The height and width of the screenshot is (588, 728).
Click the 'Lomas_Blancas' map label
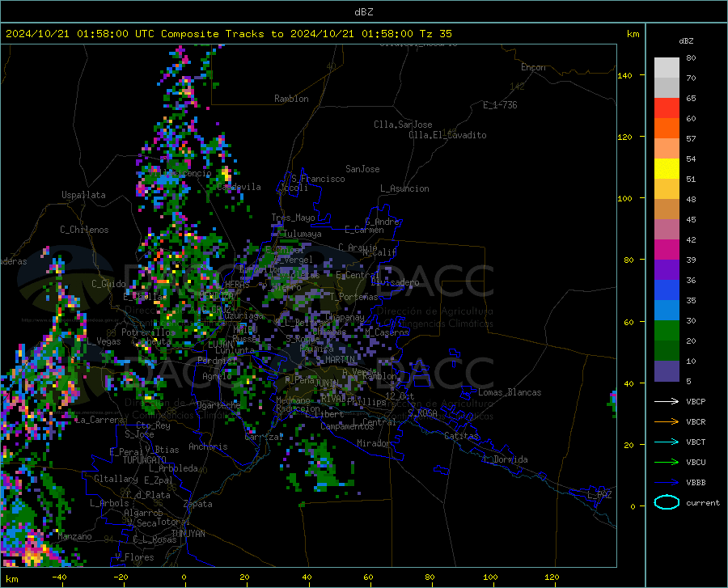510,392
